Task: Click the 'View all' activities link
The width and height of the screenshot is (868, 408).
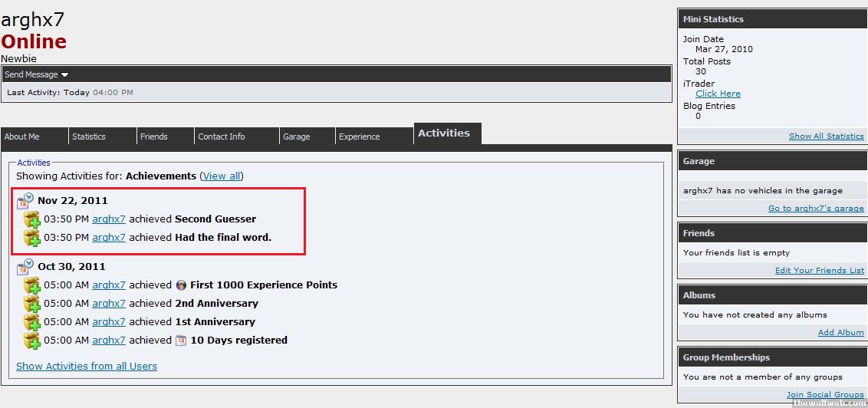Action: (222, 176)
